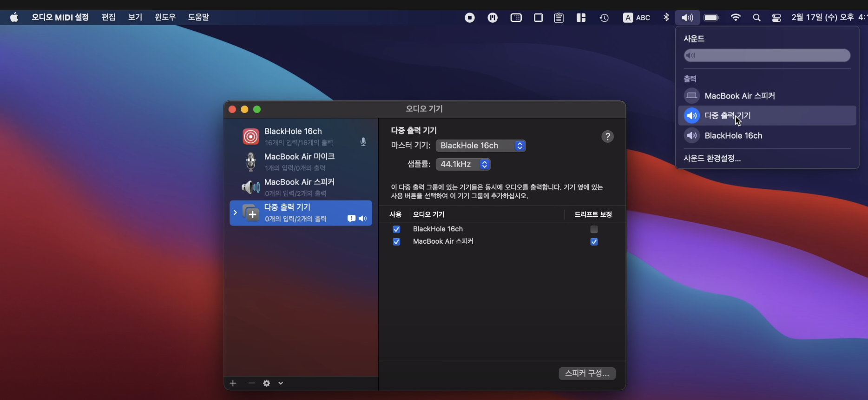Open the 44.1kHz sample rate dropdown
This screenshot has height=400, width=868.
(x=463, y=164)
